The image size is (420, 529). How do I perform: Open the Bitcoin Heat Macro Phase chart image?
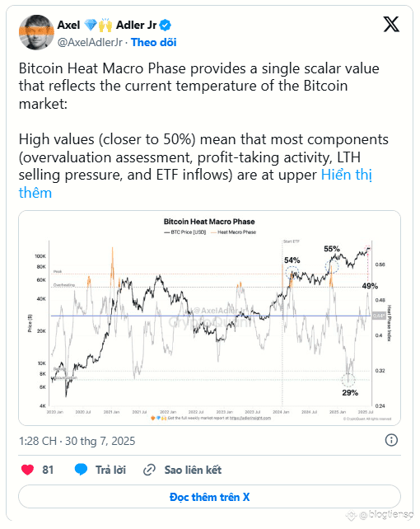pos(210,318)
